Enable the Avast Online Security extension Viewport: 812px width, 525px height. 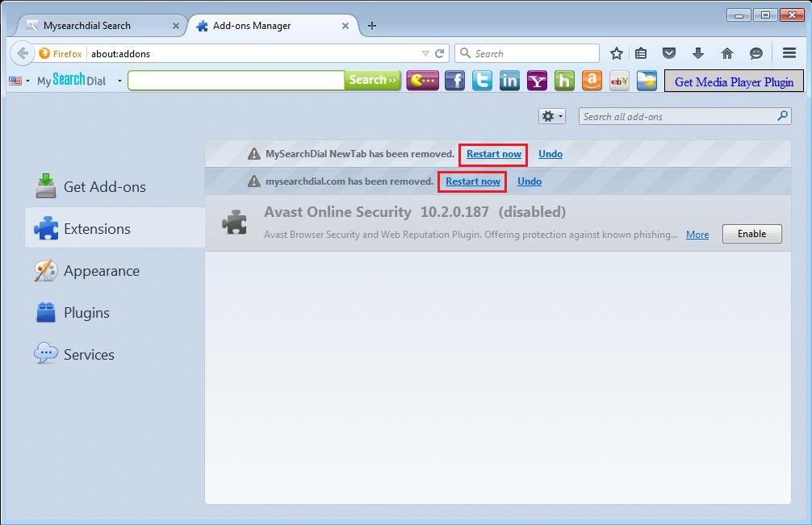point(752,234)
